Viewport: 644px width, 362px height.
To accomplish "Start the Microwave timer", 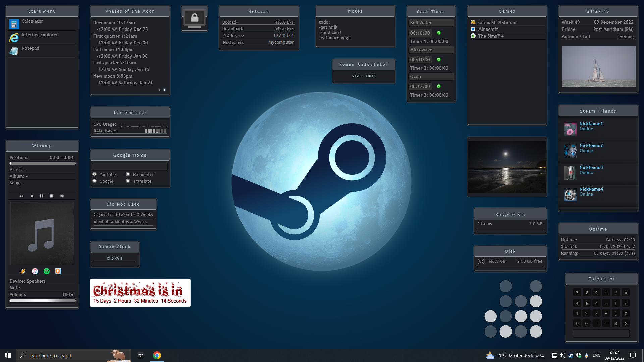I will [x=439, y=60].
